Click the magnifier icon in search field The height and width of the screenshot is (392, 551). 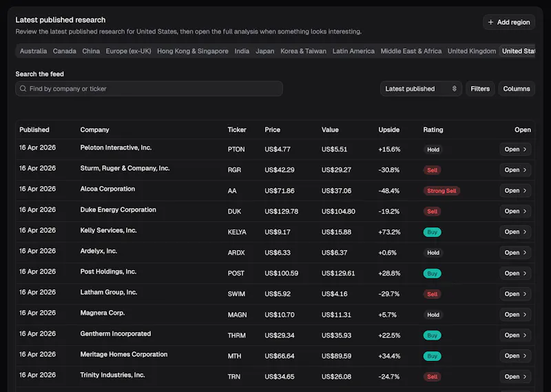(23, 89)
